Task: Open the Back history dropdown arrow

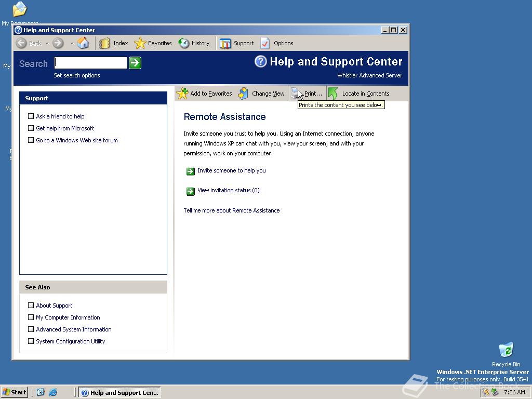Action: pos(47,44)
